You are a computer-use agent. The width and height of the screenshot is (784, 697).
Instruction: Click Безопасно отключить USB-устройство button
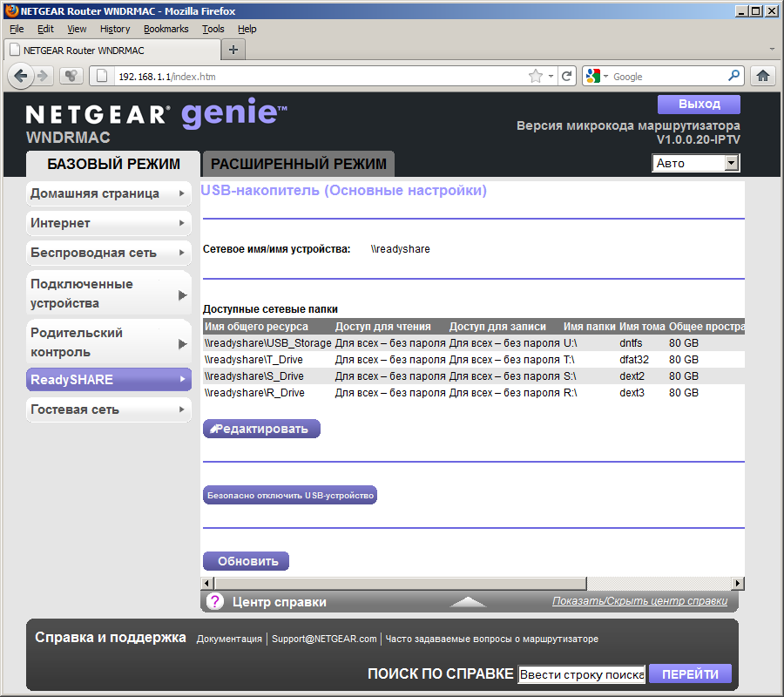coord(290,495)
